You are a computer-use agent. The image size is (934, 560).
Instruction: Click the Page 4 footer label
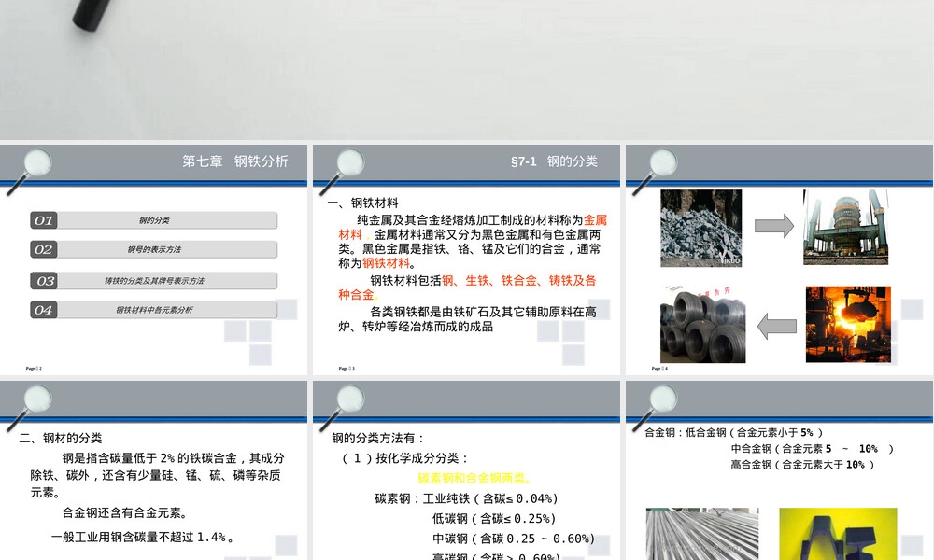click(x=659, y=369)
